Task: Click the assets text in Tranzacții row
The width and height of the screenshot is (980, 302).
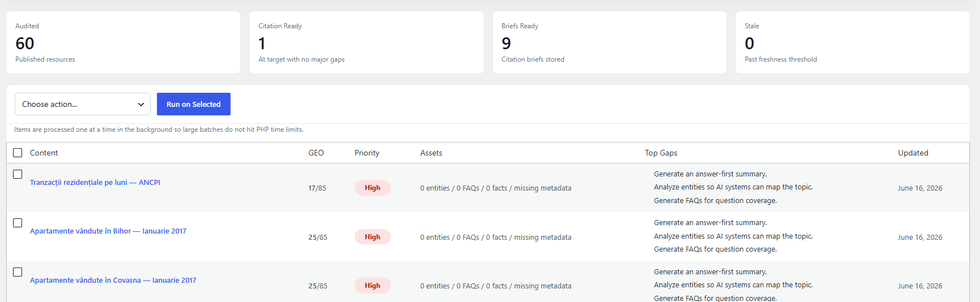Action: (x=496, y=188)
